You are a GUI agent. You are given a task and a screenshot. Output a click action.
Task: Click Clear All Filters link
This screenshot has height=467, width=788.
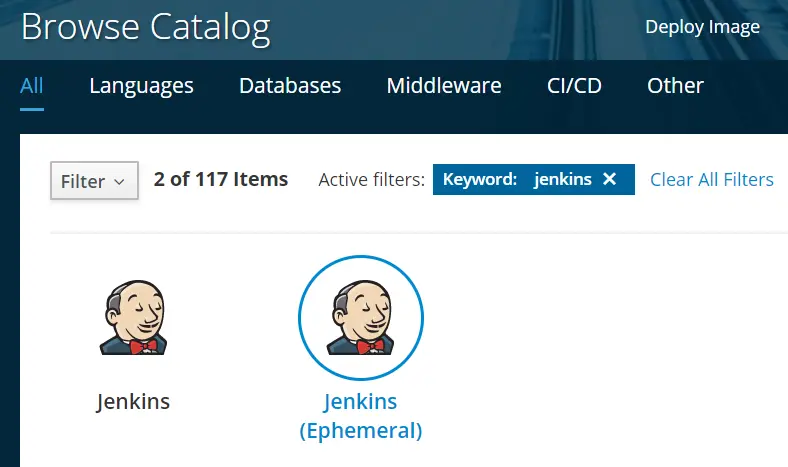(x=712, y=180)
